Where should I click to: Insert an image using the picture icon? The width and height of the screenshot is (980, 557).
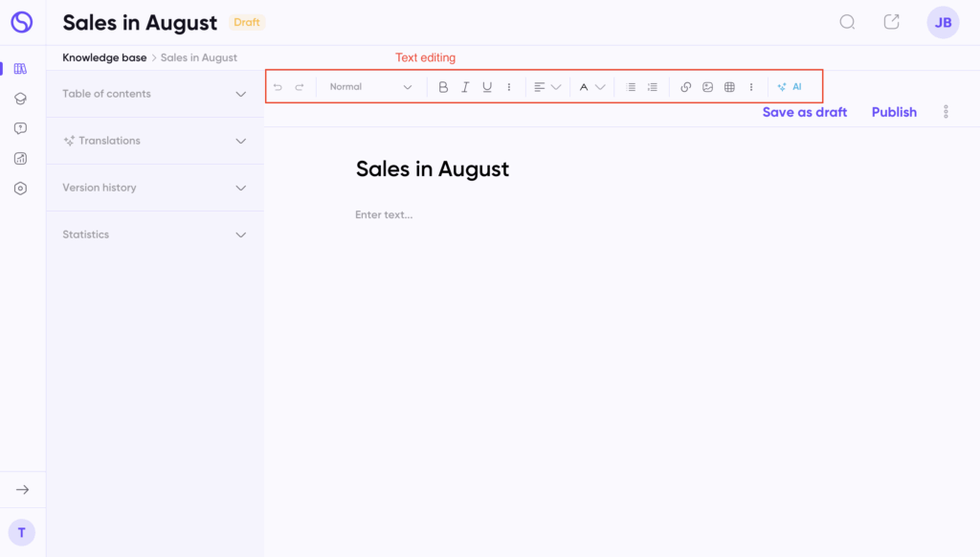pyautogui.click(x=707, y=87)
